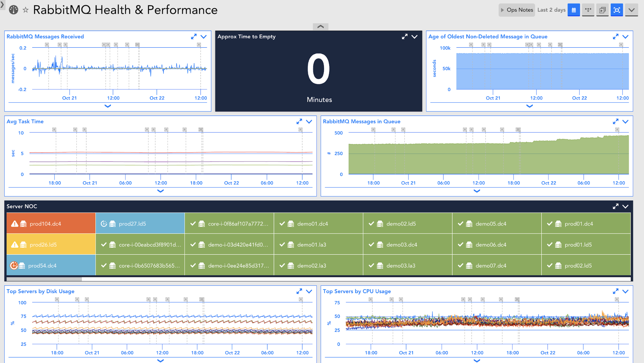The image size is (644, 363).
Task: Select demo03.dc4 server tile
Action: pyautogui.click(x=408, y=244)
